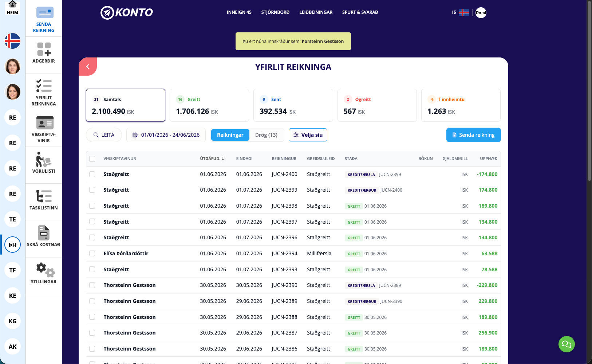Check the box for invoice JUCN-2398
This screenshot has width=592, height=364.
coord(92,206)
